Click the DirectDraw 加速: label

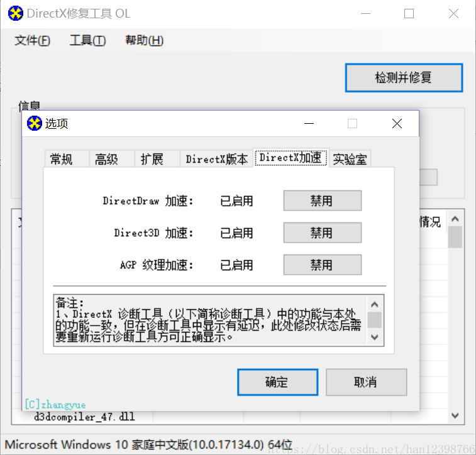pyautogui.click(x=148, y=201)
